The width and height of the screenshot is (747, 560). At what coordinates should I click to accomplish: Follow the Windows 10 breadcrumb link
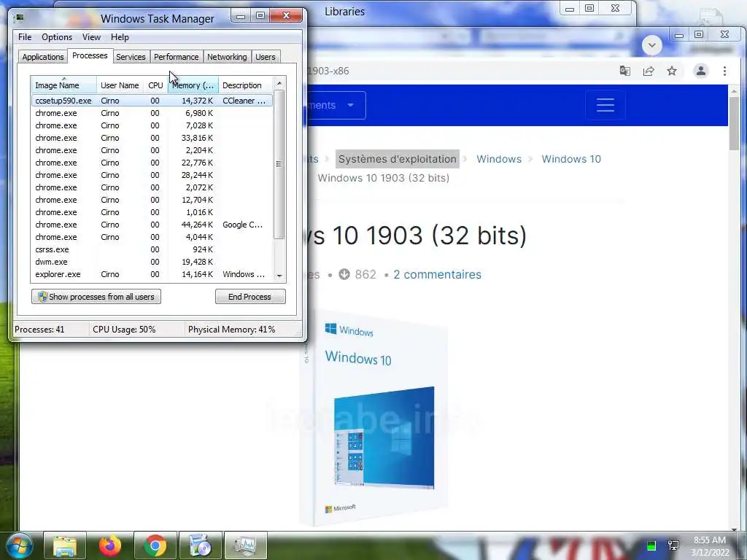(571, 159)
